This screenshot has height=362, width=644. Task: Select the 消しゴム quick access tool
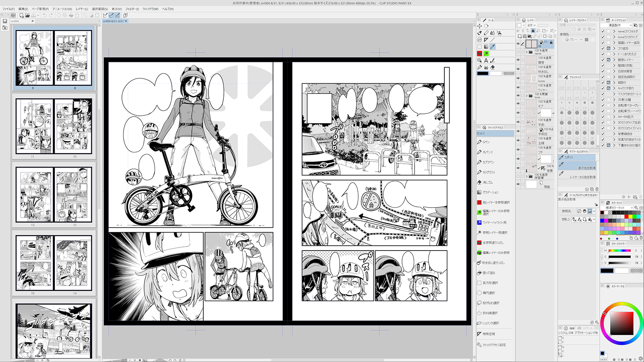pyautogui.click(x=485, y=182)
